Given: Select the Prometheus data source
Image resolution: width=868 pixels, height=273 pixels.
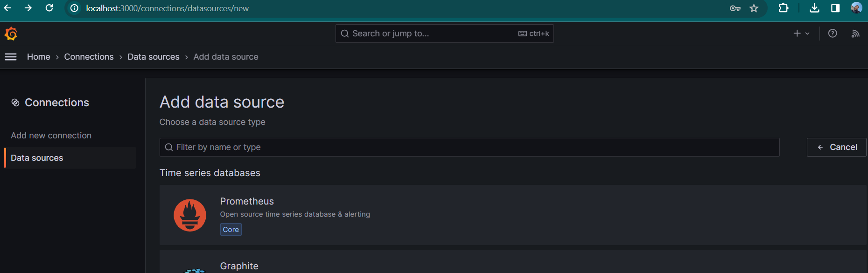Looking at the screenshot, I should tap(513, 215).
